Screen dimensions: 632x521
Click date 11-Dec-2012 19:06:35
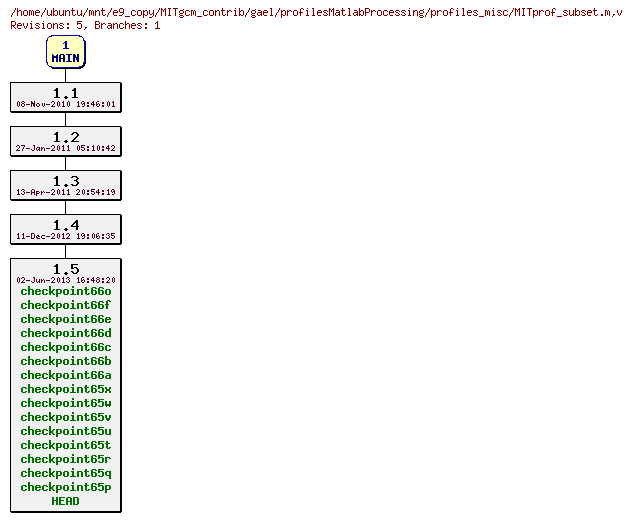[66, 236]
